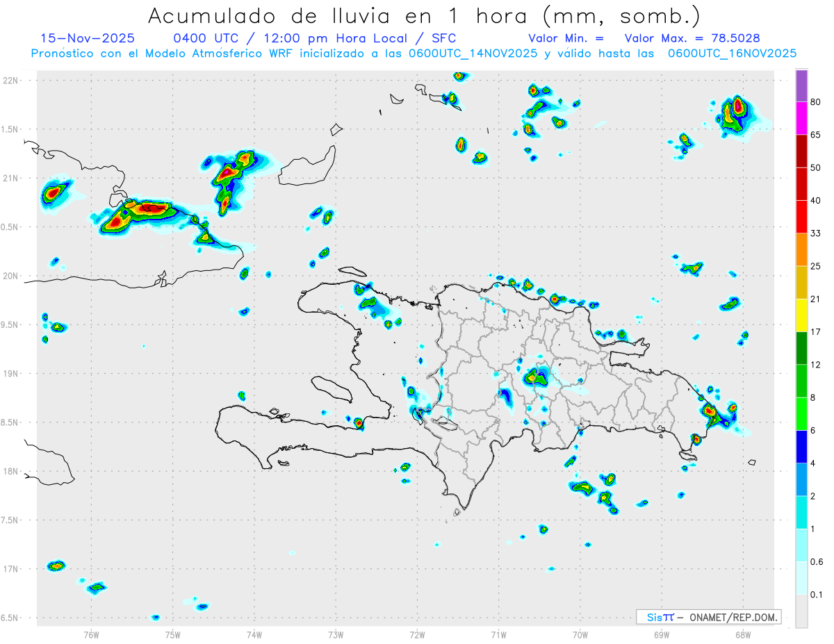Click the dark green swatch between 12 and 17
This screenshot has width=834, height=644.
click(x=801, y=348)
